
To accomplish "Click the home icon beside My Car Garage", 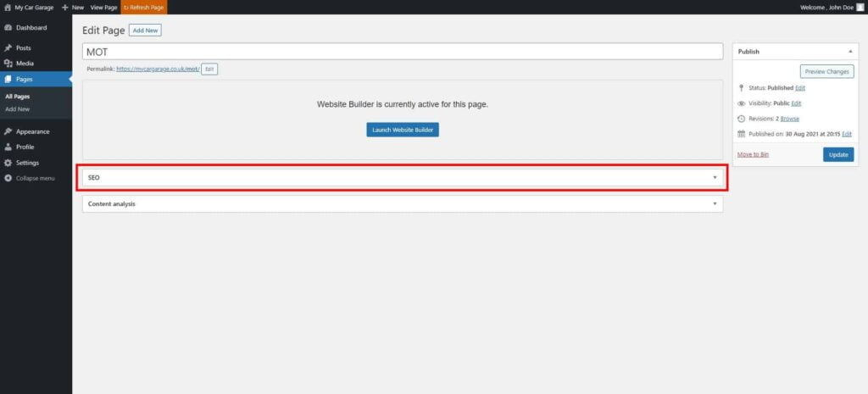I will (8, 8).
